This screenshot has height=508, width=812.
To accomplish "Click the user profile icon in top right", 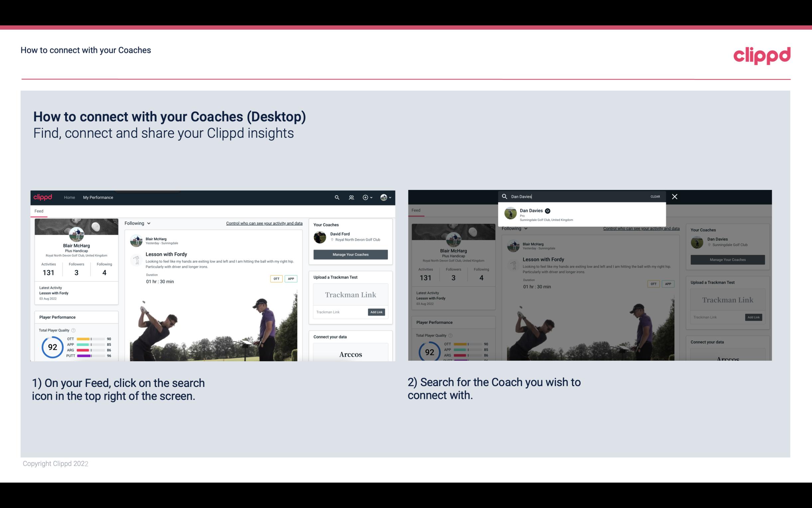I will 384,197.
